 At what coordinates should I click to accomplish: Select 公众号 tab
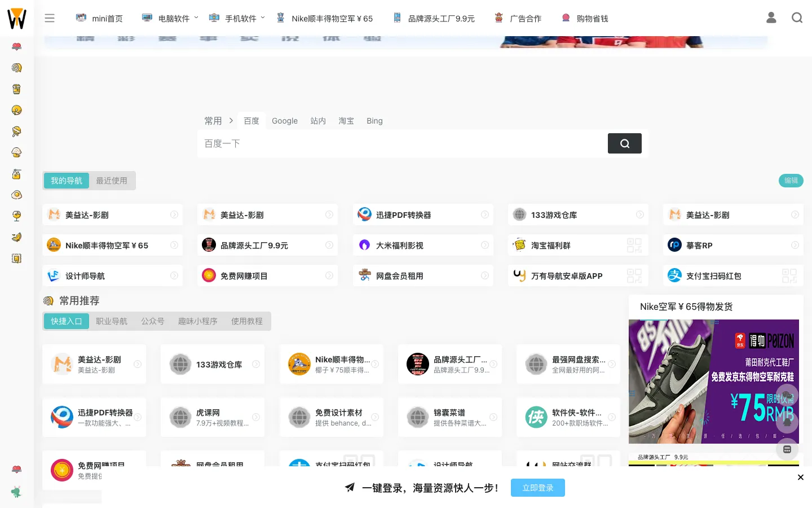153,321
